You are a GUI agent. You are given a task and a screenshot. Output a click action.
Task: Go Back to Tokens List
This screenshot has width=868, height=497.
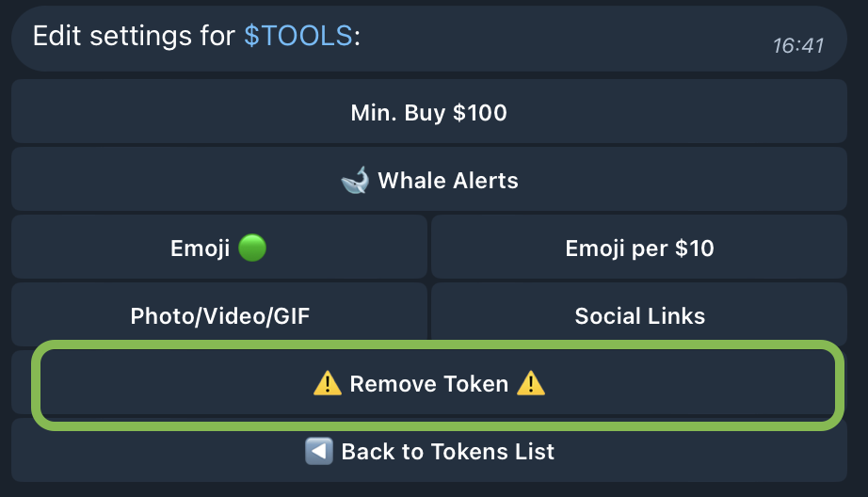coord(428,451)
